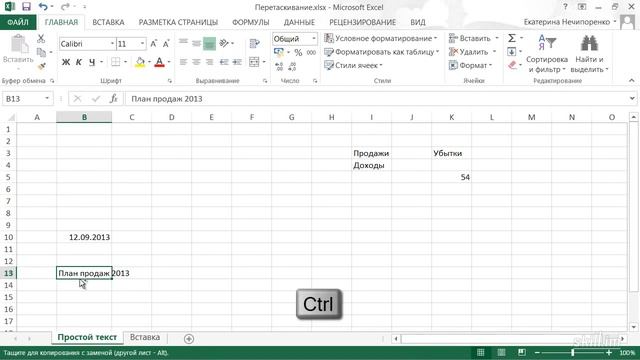Center cell text horizontally
The width and height of the screenshot is (640, 360).
(196, 62)
